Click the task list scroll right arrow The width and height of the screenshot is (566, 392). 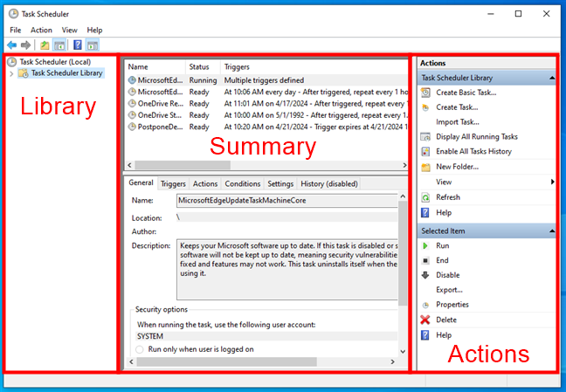404,165
